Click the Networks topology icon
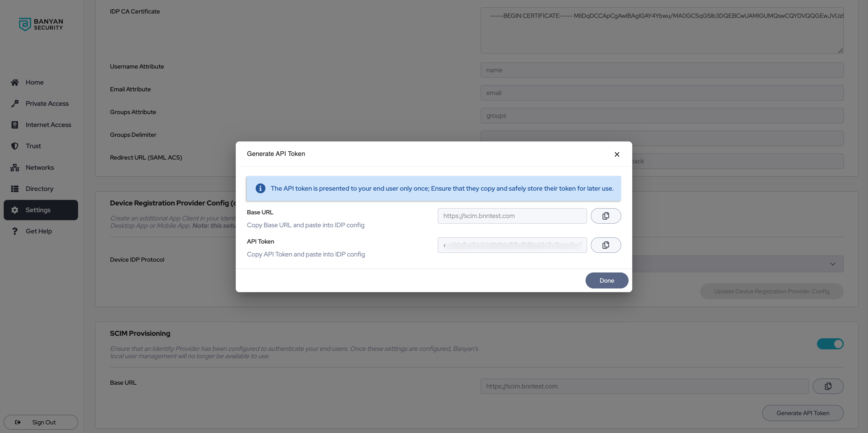The image size is (868, 433). coord(14,168)
